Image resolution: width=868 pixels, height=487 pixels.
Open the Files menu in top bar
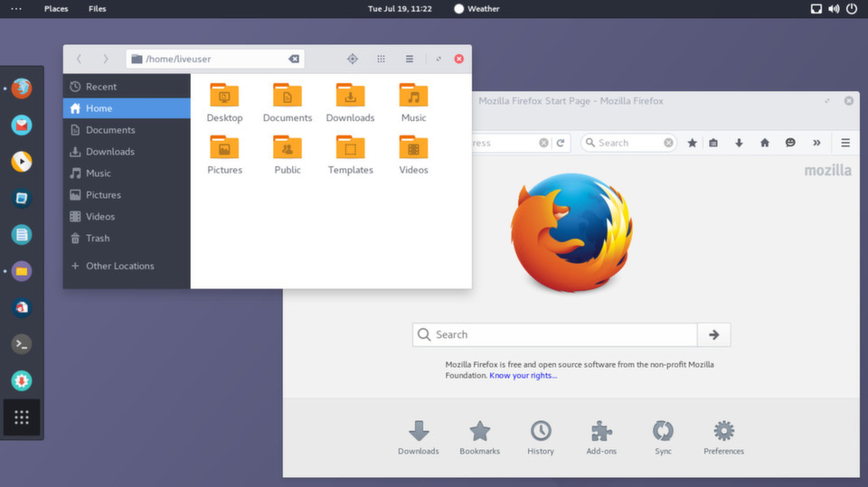pyautogui.click(x=97, y=9)
